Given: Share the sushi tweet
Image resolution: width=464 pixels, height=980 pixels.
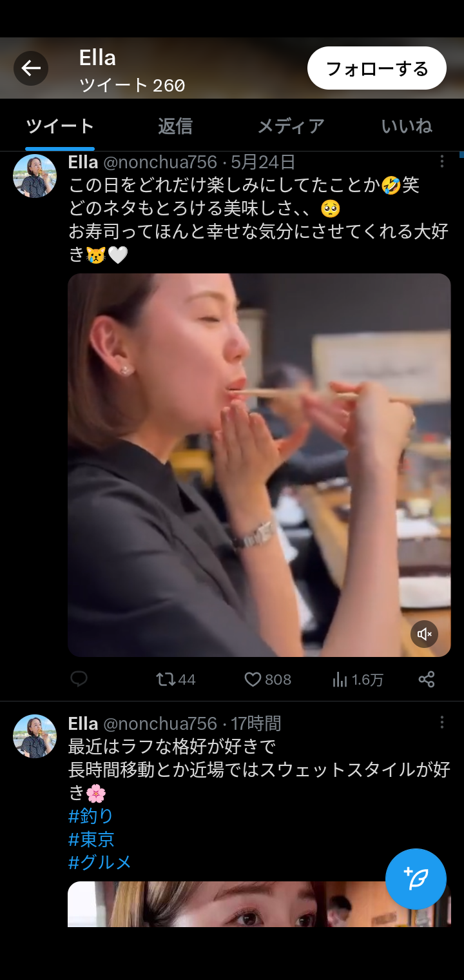Looking at the screenshot, I should pyautogui.click(x=427, y=679).
